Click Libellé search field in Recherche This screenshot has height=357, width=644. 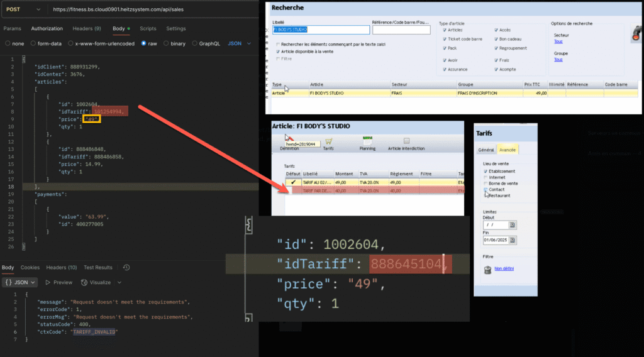pyautogui.click(x=321, y=30)
